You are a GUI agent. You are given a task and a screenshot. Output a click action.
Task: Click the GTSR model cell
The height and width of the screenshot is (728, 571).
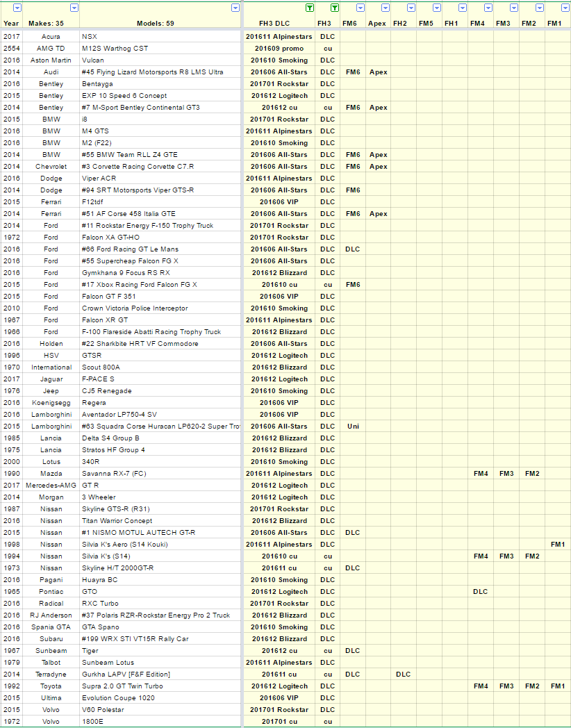pos(160,356)
